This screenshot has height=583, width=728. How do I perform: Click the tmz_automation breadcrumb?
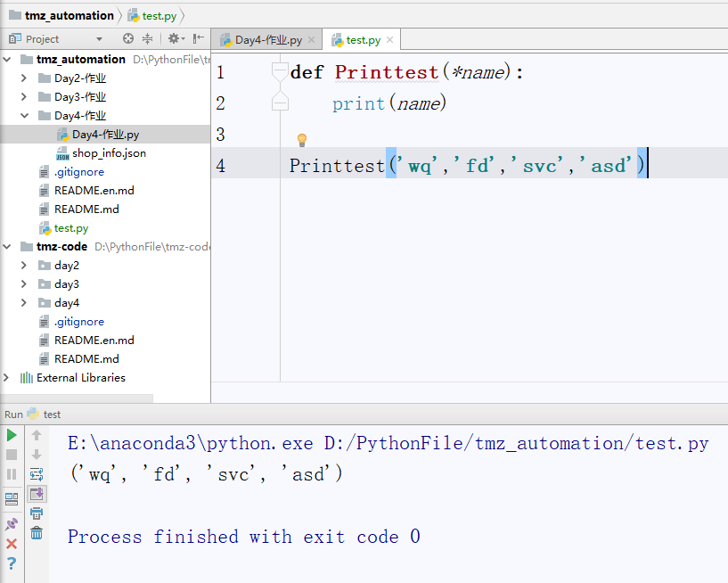[61, 16]
